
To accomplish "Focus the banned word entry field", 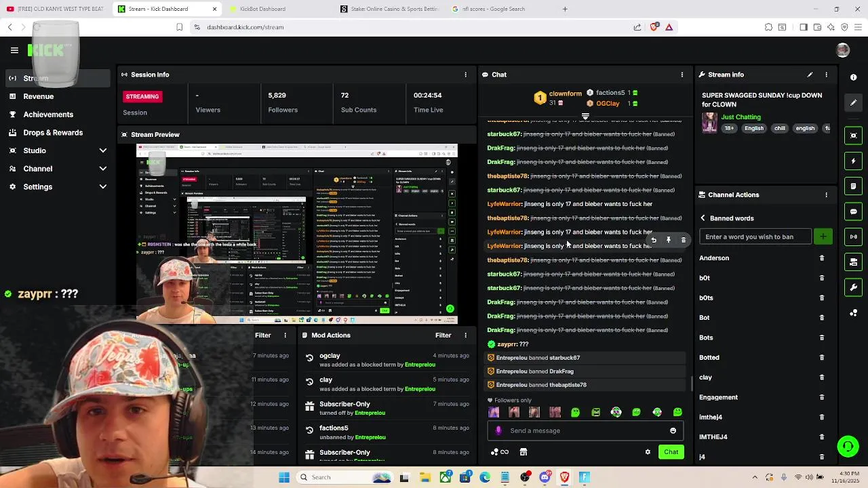I will point(755,237).
